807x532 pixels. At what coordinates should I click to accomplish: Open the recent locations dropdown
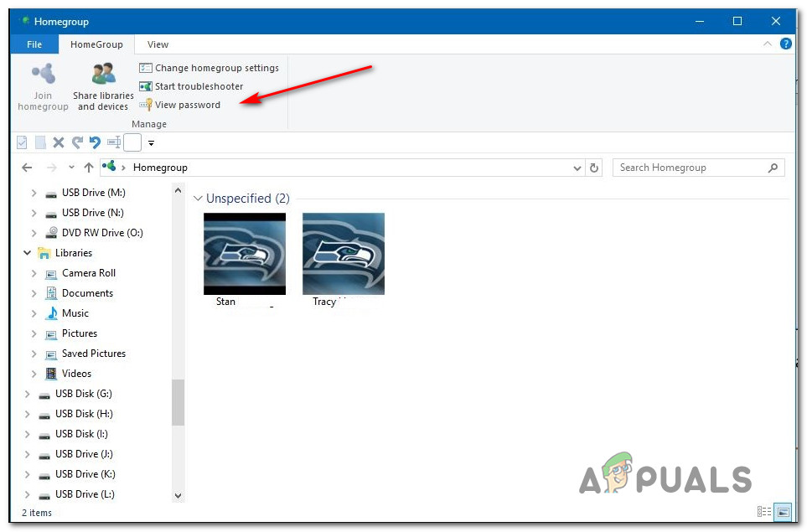pyautogui.click(x=71, y=168)
